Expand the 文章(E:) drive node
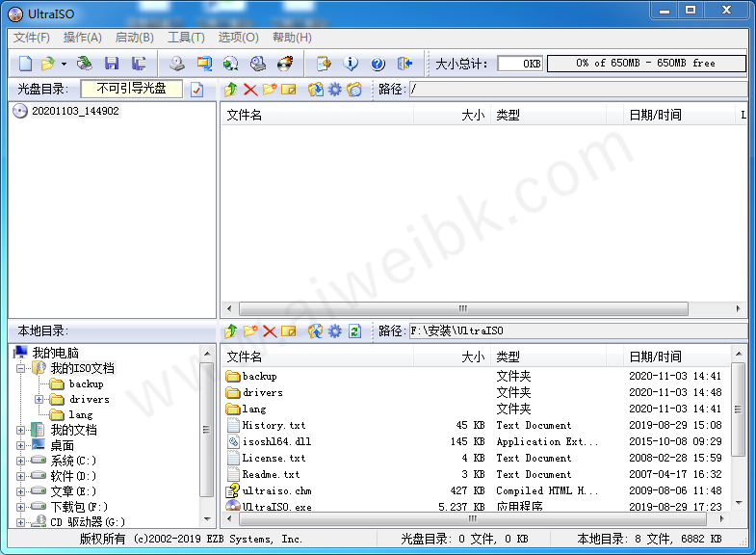 (x=21, y=491)
